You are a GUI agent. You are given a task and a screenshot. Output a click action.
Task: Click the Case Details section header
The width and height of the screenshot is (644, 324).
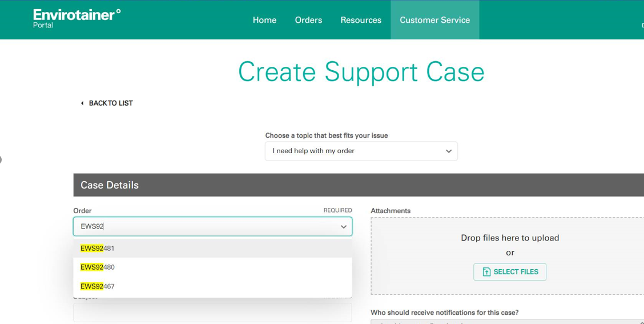point(359,185)
